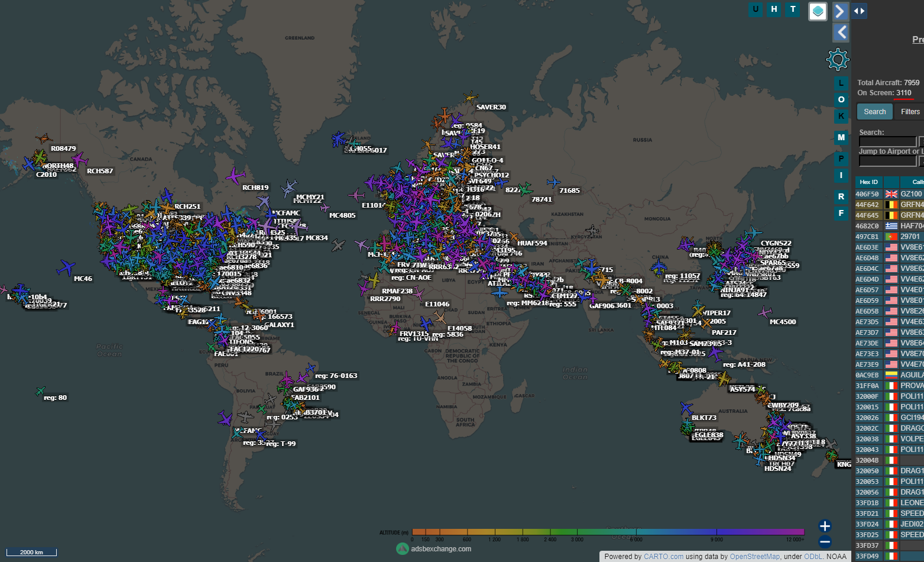Select aircraft MC4805 in the North Atlantic
This screenshot has width=924, height=562.
point(324,208)
